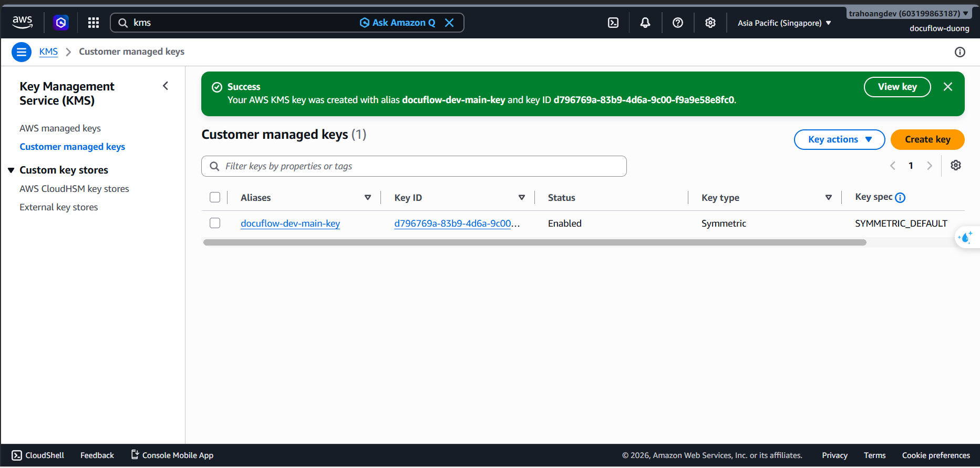
Task: Open the notifications bell
Action: (x=645, y=23)
